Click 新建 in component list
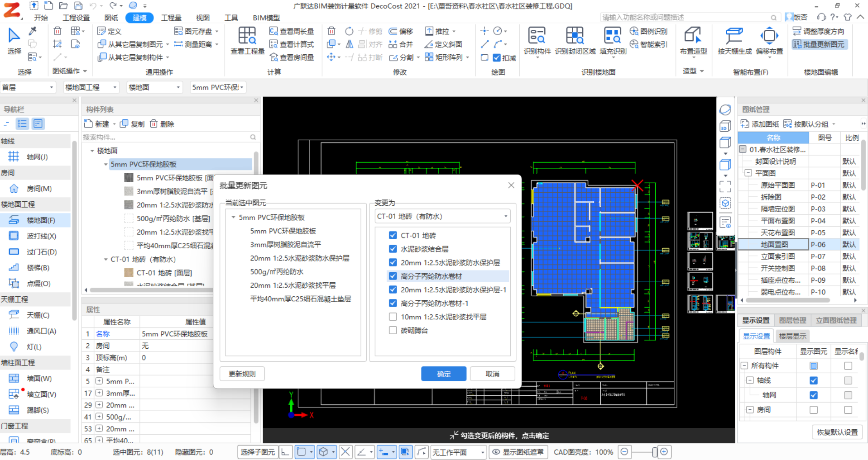Screen dimensions: 868x460 pyautogui.click(x=97, y=124)
